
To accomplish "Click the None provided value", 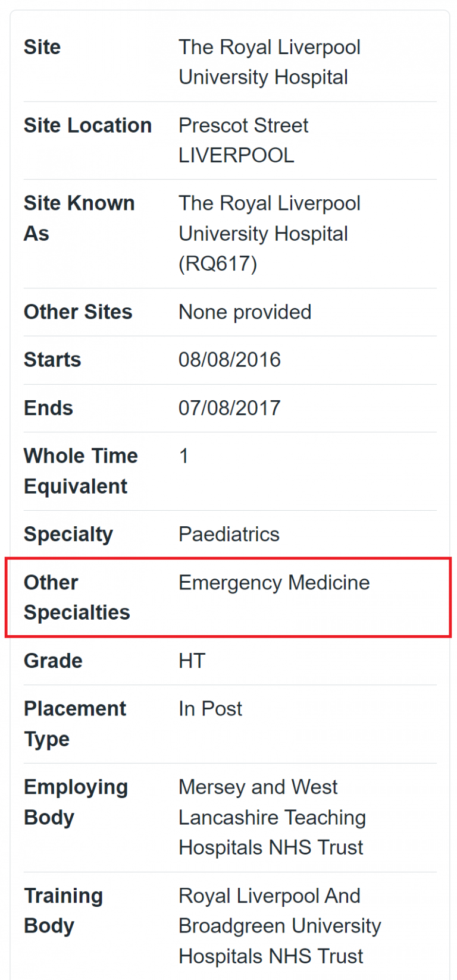I will pos(245,312).
